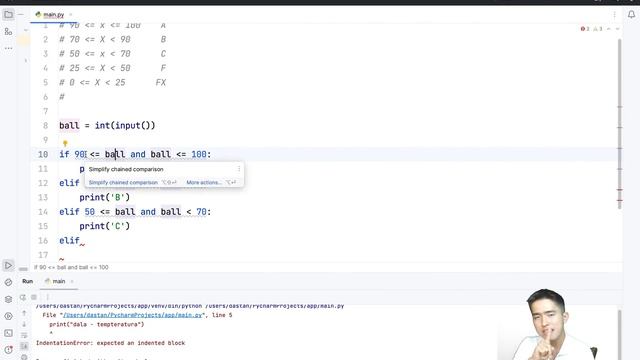Open 'More actions...' link in tooltip
The height and width of the screenshot is (360, 640).
[204, 182]
